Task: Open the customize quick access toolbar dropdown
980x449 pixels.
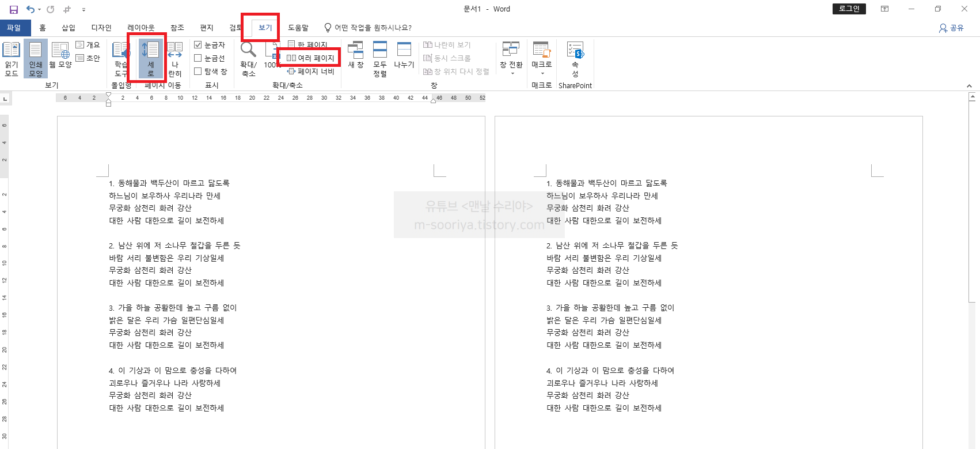Action: [84, 9]
